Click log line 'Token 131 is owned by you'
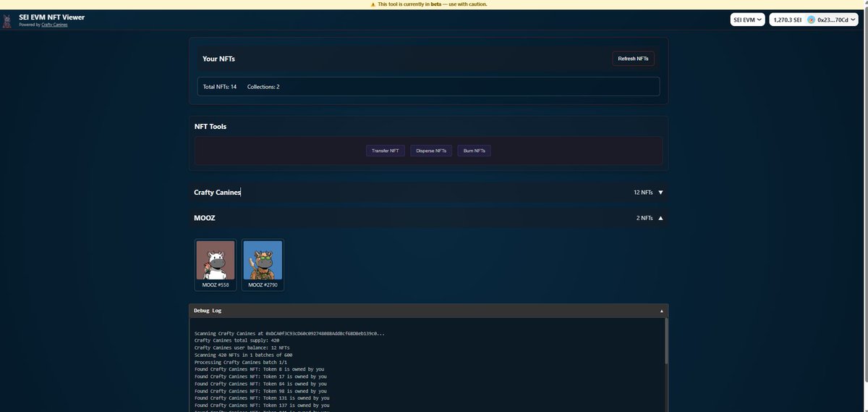Viewport: 868px width, 412px height. 262,398
